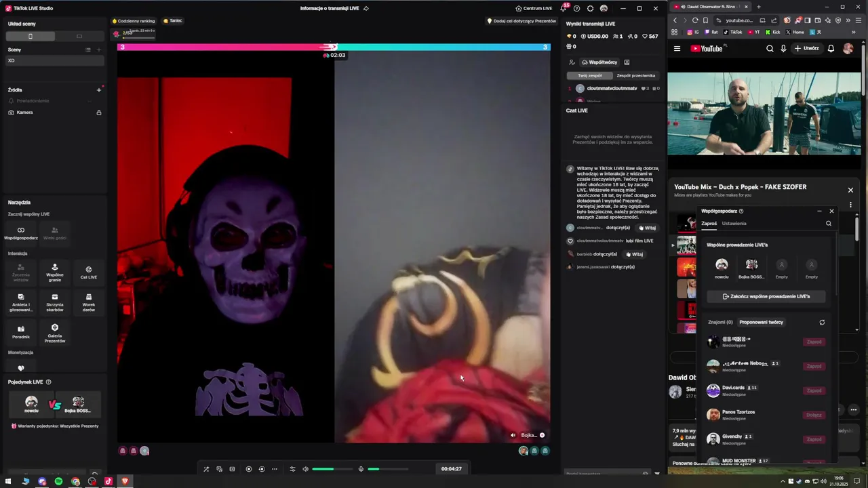
Task: Add a new scene with plus icon
Action: click(99, 49)
